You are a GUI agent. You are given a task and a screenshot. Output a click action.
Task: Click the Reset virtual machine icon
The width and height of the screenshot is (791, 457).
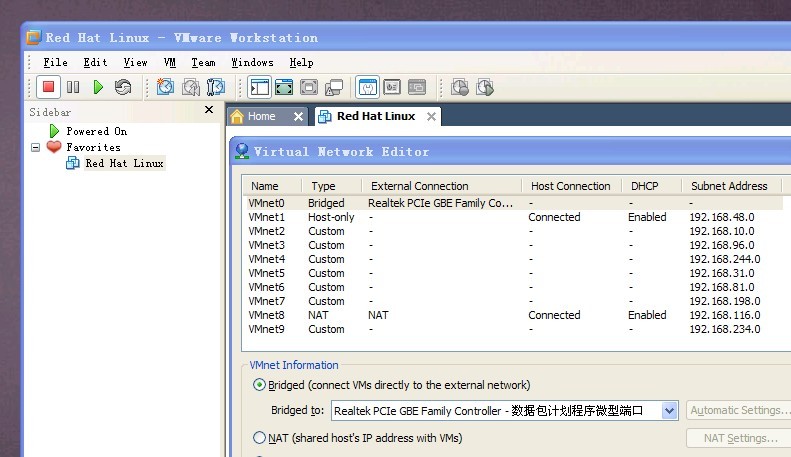[123, 88]
